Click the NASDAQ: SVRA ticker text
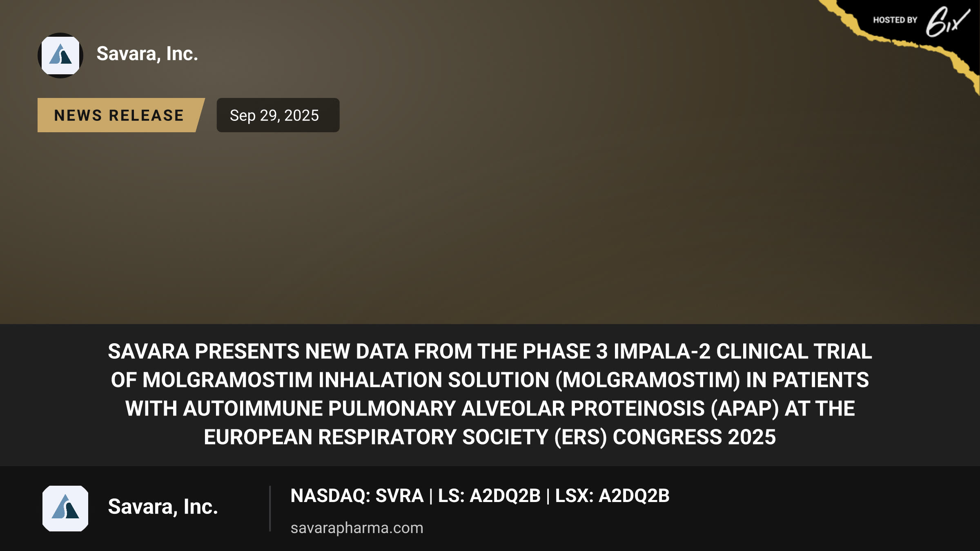980x551 pixels. [357, 495]
